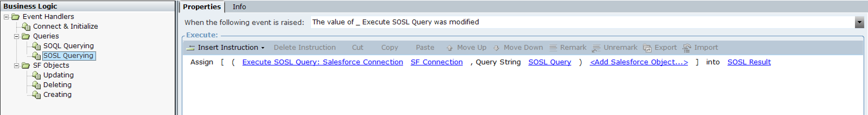Click the Move Up arrow icon
Viewport: 868px width, 115px height.
(x=449, y=48)
